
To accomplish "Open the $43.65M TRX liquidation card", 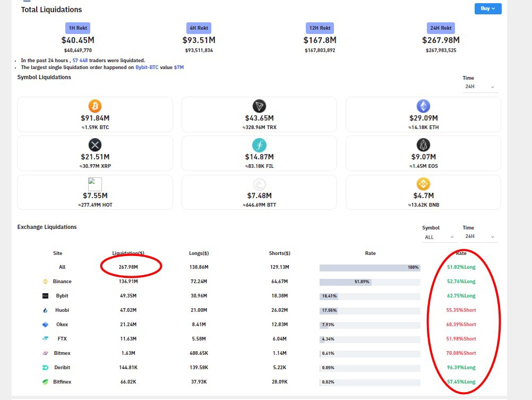I will point(259,114).
